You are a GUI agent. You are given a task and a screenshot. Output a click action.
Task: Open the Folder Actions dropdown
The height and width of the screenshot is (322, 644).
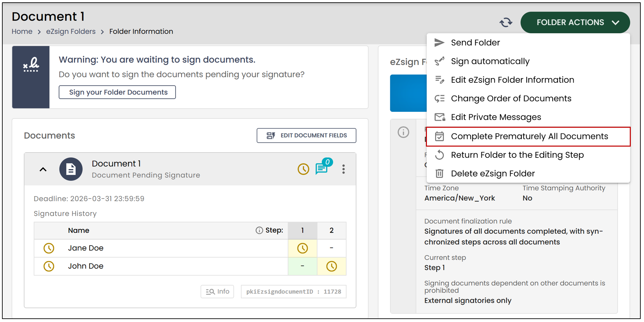tap(575, 23)
